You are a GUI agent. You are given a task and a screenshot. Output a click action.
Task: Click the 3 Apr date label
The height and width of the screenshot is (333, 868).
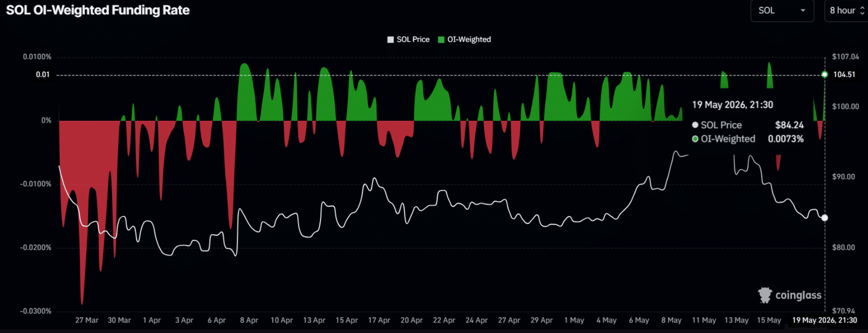184,320
